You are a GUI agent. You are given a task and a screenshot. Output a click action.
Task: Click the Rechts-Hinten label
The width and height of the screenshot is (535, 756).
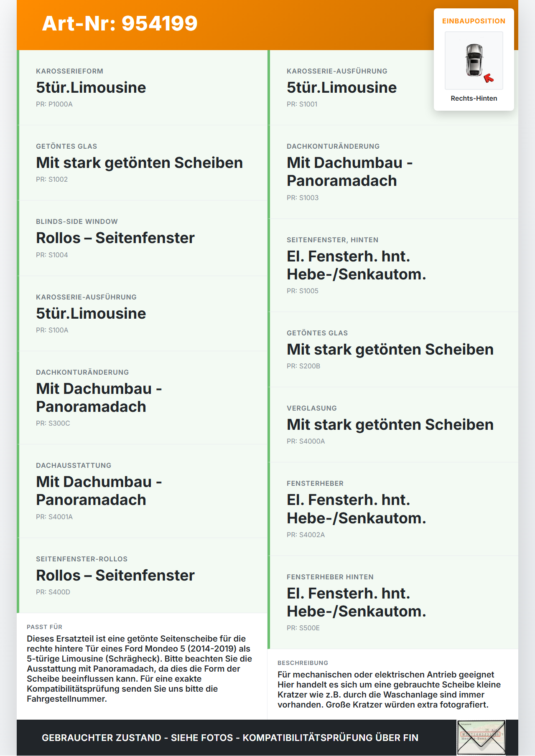click(x=474, y=98)
